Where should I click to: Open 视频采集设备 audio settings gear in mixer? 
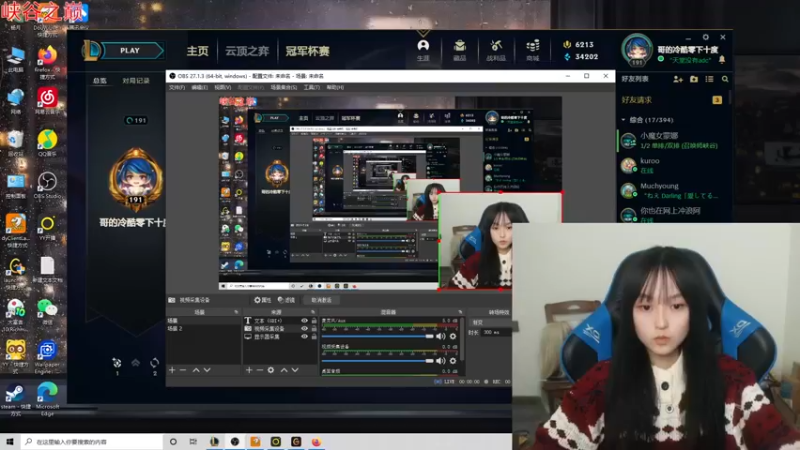[453, 361]
